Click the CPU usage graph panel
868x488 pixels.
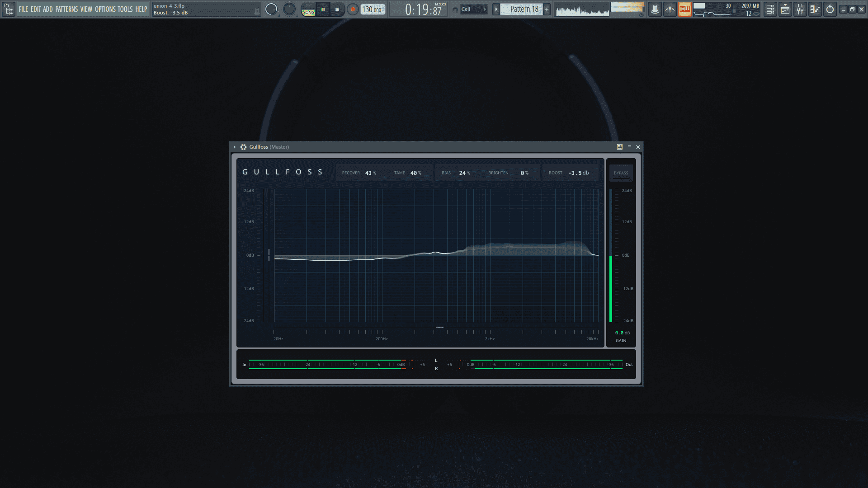712,9
